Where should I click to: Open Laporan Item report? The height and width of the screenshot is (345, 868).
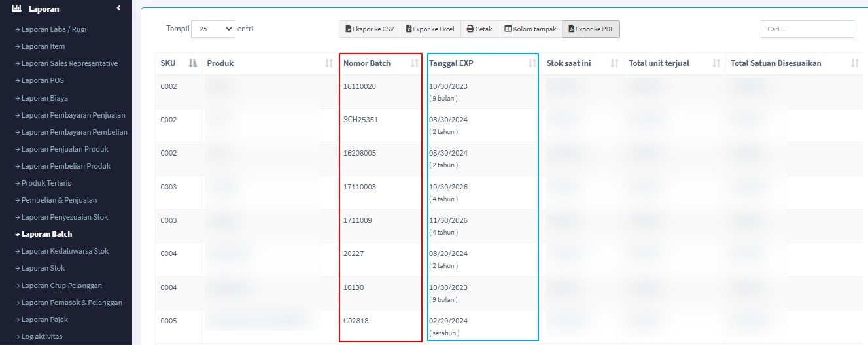(40, 46)
